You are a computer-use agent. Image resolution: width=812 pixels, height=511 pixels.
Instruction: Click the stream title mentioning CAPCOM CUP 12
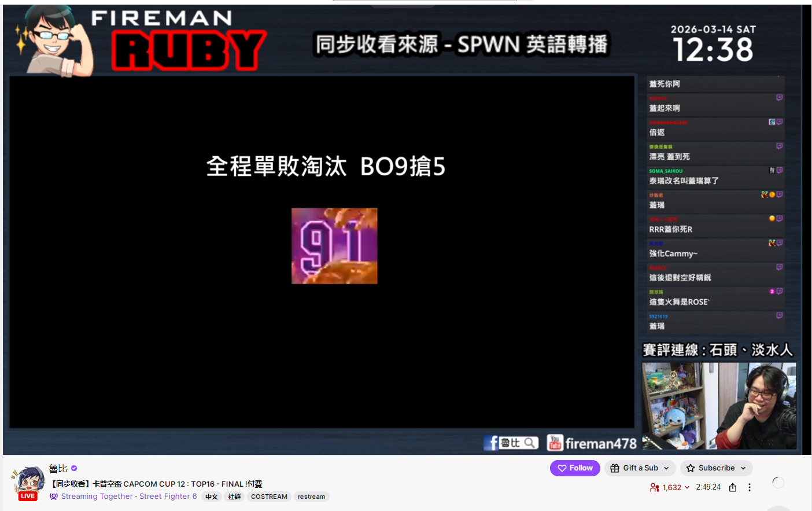[x=157, y=484]
